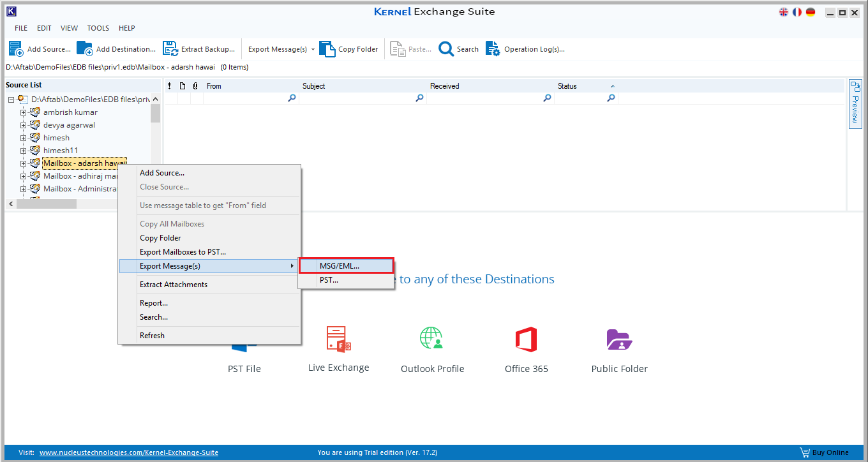Click the search magnifier in Subject column
Viewport: 868px width, 462px height.
pyautogui.click(x=419, y=98)
